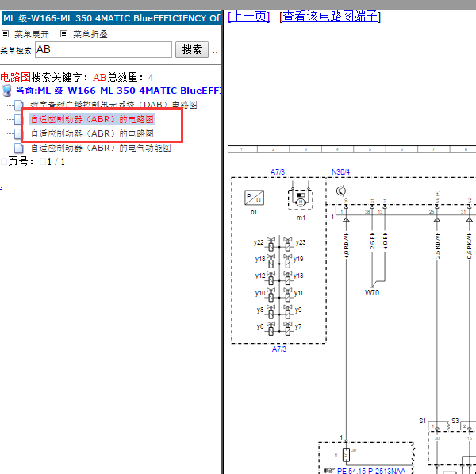This screenshot has width=476, height=474.
Task: Click the y9 solenoid valve symbol
Action: pyautogui.click(x=287, y=311)
